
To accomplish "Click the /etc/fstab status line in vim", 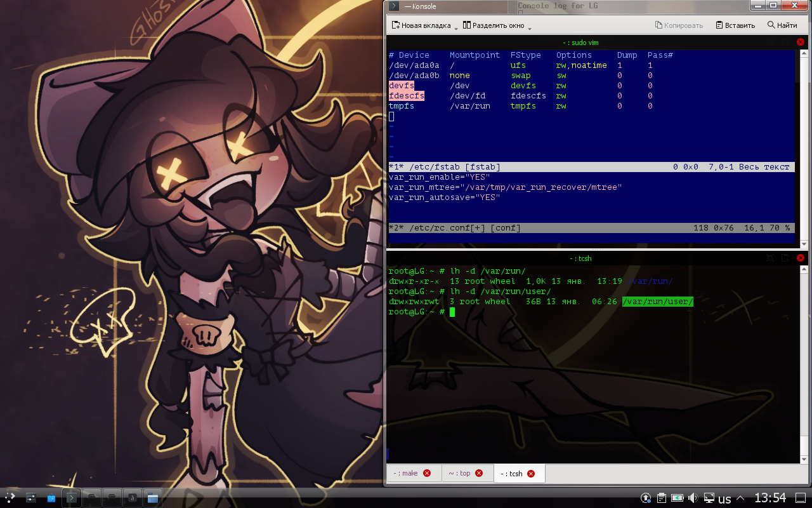I will [592, 167].
